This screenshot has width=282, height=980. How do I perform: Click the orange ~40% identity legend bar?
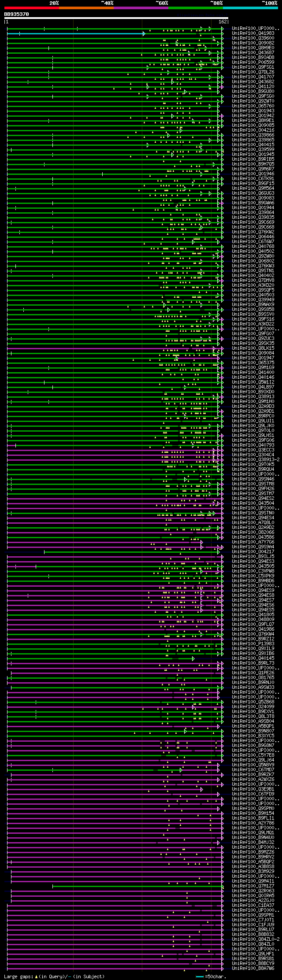tap(86, 7)
